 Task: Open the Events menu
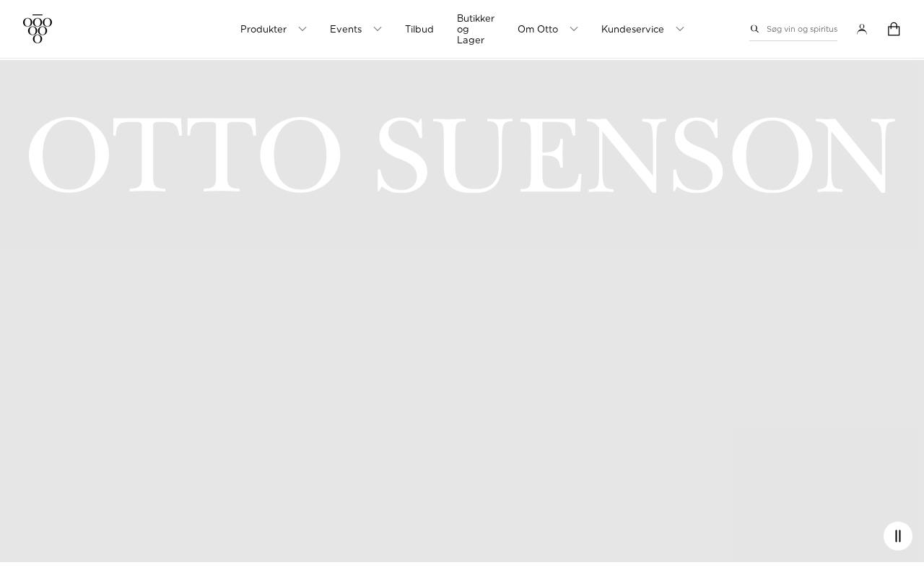346,29
